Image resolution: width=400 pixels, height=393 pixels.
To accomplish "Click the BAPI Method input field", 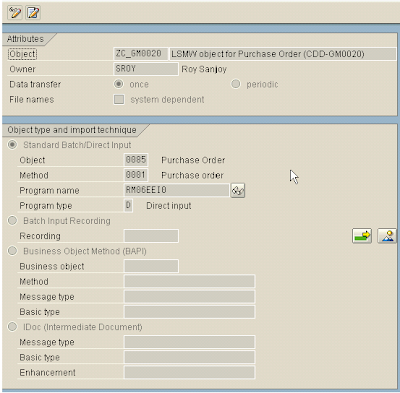I will coord(189,281).
